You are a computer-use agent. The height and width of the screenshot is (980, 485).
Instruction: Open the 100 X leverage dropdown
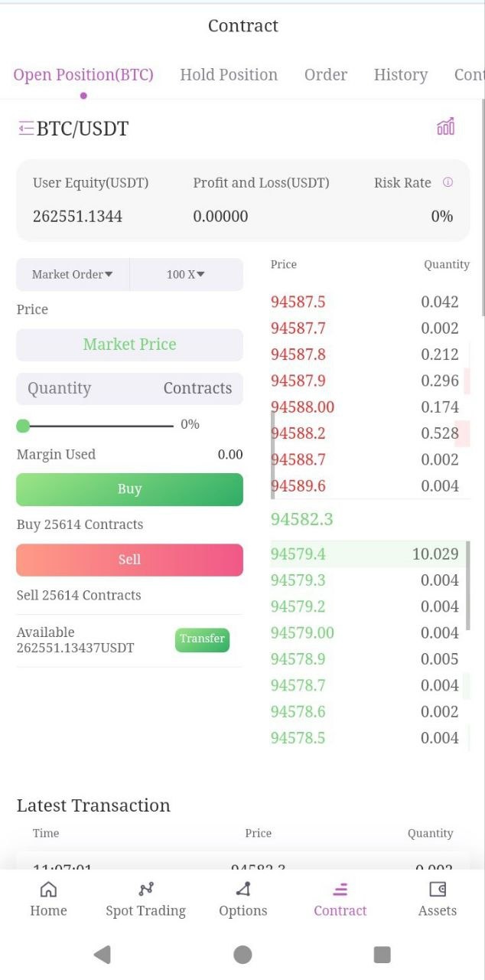[186, 274]
